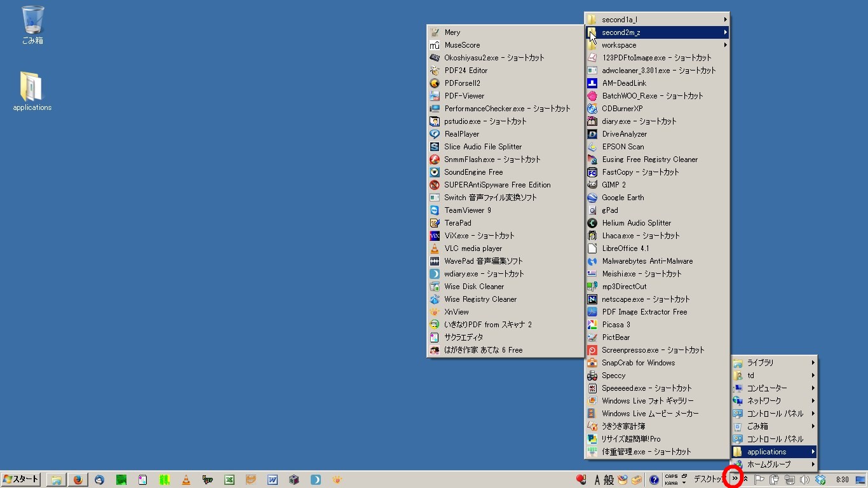This screenshot has width=868, height=488.
Task: Click the デスクトップ toolbar label
Action: click(709, 480)
